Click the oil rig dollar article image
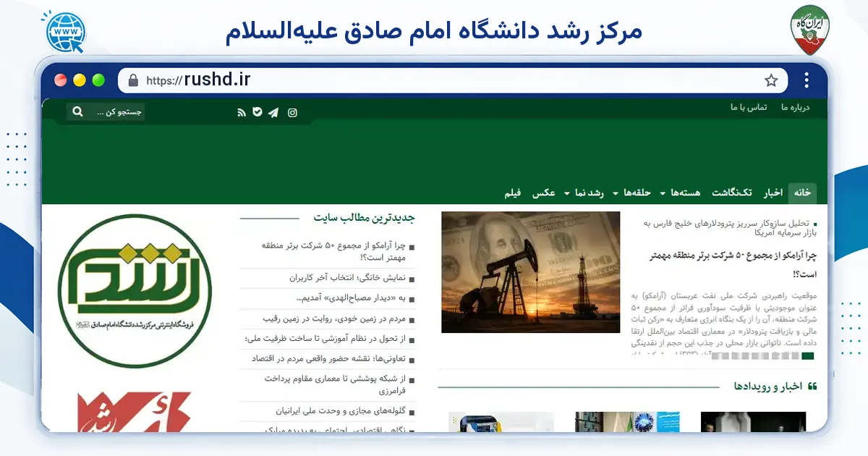 click(x=530, y=272)
